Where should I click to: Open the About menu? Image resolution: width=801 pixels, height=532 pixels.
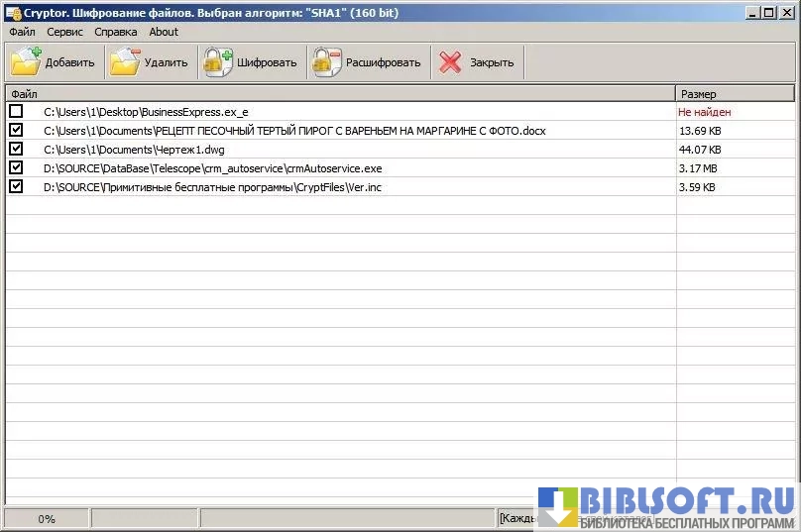pos(164,32)
